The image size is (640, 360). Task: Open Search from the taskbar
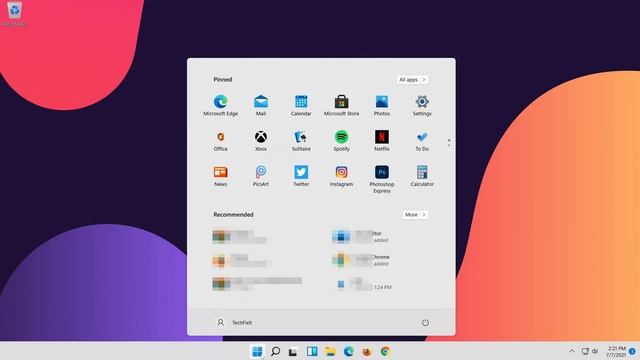276,351
